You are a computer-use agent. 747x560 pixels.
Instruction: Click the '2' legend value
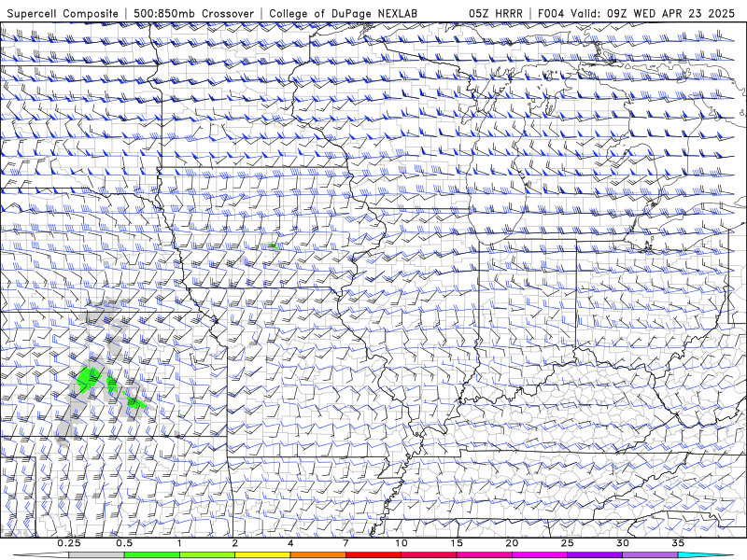[235, 543]
